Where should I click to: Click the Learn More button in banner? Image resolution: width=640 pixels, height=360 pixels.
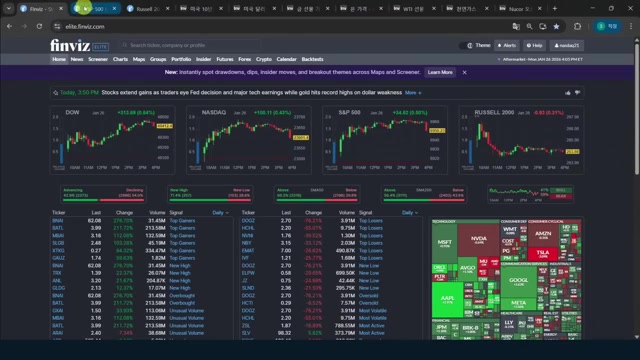point(440,72)
